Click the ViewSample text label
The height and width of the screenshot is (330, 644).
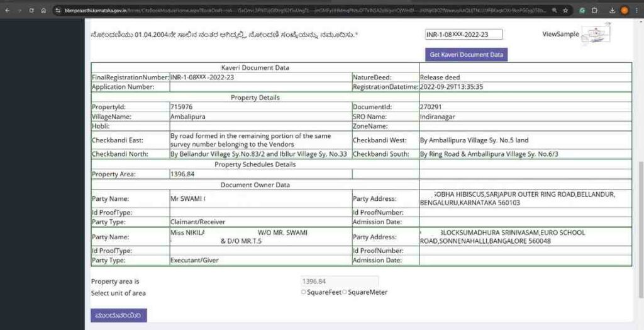[x=560, y=34]
